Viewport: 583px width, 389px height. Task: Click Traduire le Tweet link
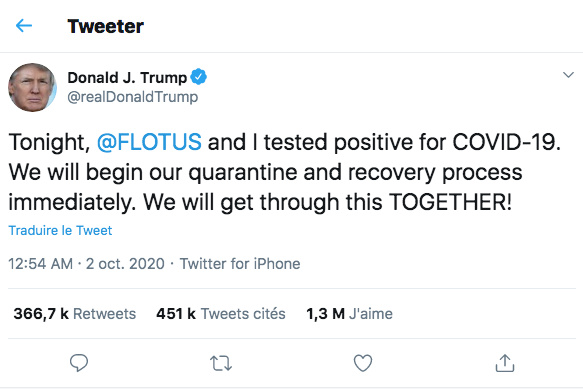[60, 231]
